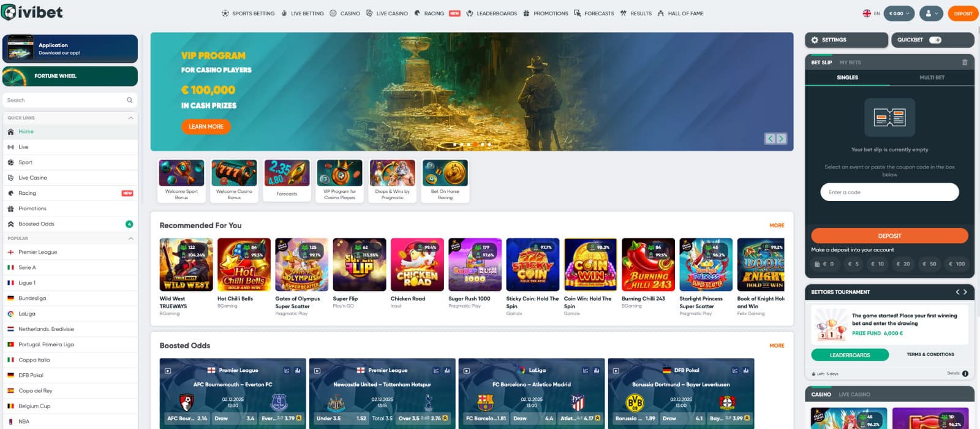Show the previous Bettors Tournament item

[957, 292]
